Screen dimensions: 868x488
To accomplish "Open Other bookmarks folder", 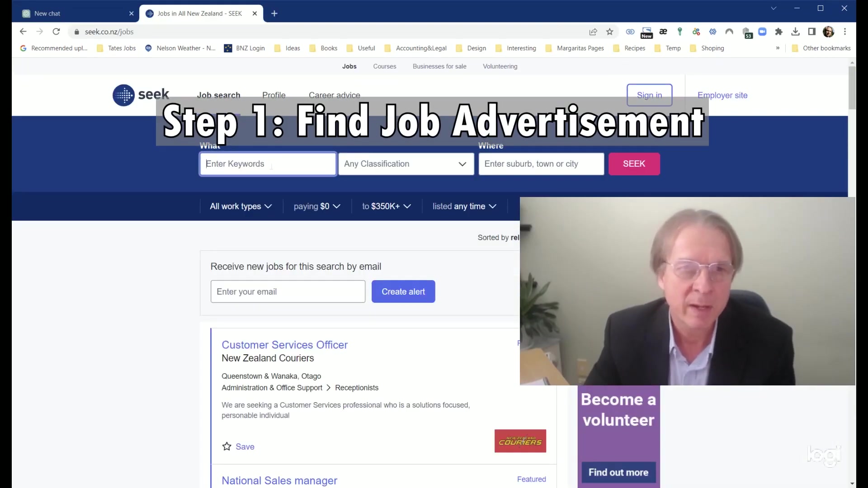I will click(x=821, y=48).
